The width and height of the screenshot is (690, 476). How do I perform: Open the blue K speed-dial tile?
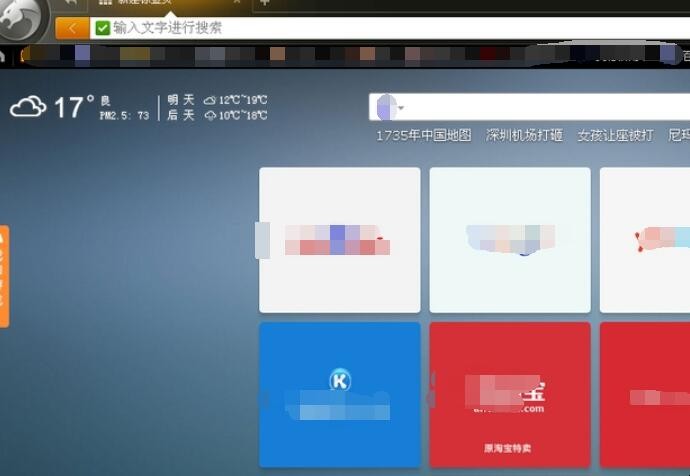(339, 394)
